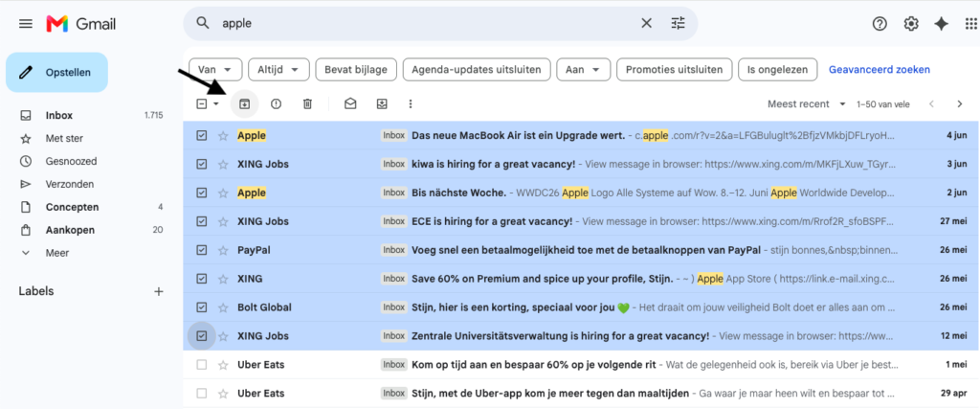
Task: Open the Das neue MacBook Air email
Action: coord(581,136)
